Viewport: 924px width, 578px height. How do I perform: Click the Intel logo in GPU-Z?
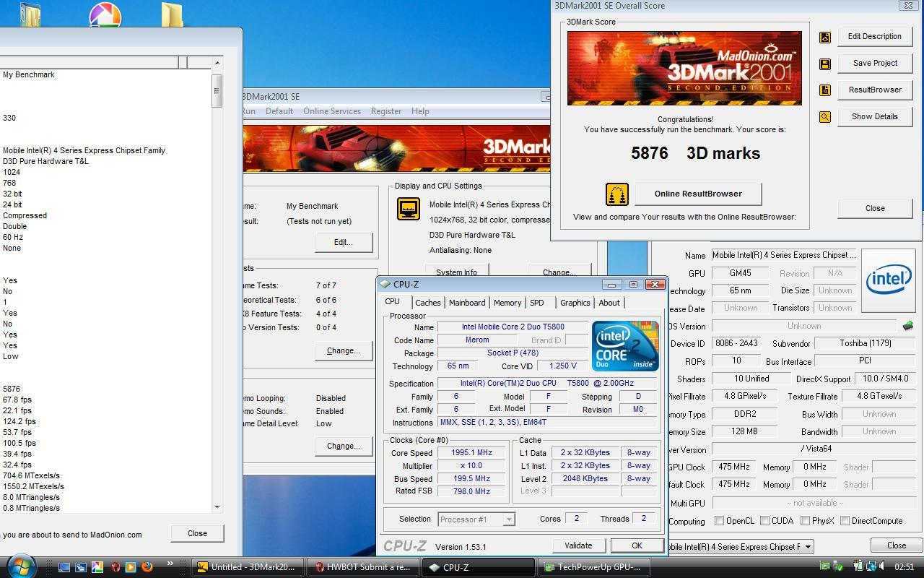tap(889, 279)
